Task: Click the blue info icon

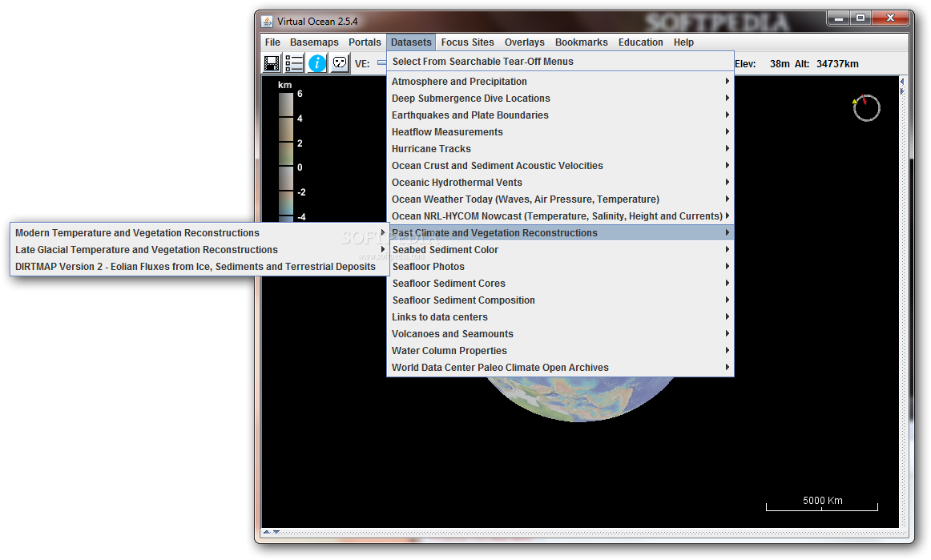Action: (x=317, y=63)
